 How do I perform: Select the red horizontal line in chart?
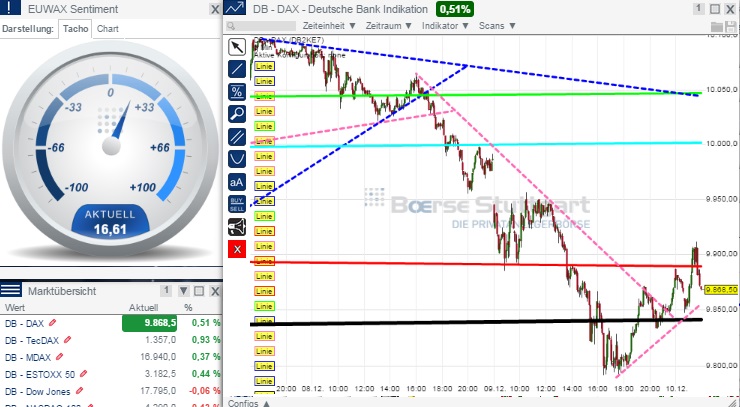tap(476, 264)
